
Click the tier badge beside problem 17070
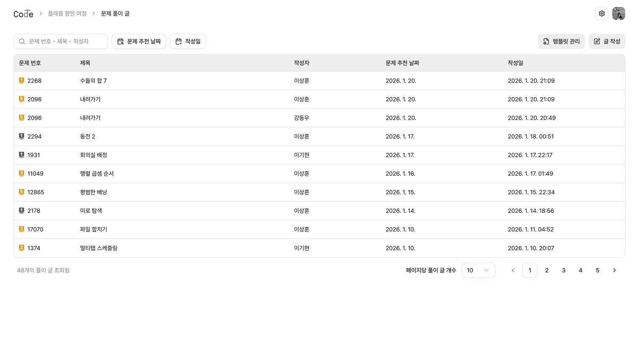[x=22, y=229]
